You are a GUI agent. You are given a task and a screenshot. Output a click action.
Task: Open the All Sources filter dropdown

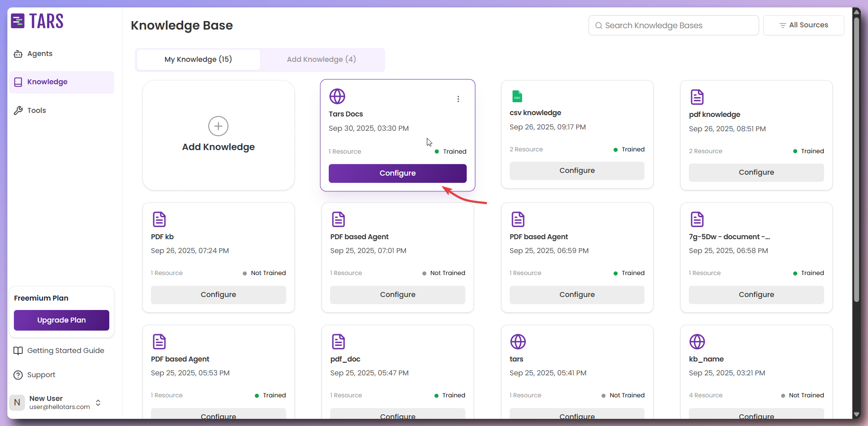pos(804,26)
